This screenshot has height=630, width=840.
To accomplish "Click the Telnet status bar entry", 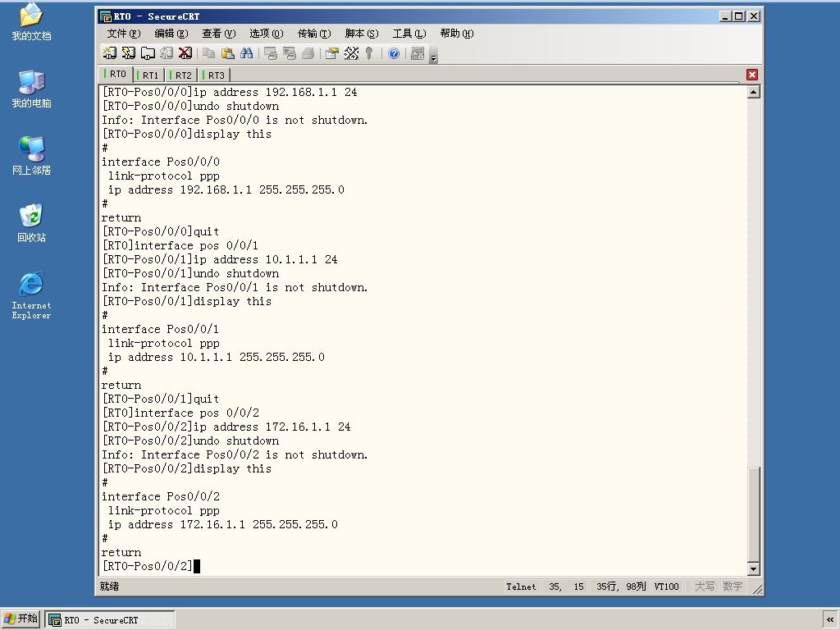I will (x=521, y=587).
